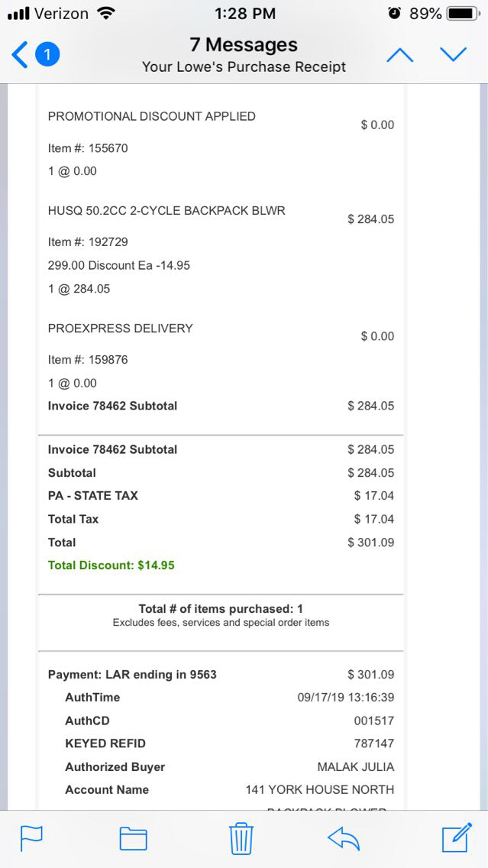Flag this email with flag icon
The width and height of the screenshot is (488, 868).
(x=31, y=838)
